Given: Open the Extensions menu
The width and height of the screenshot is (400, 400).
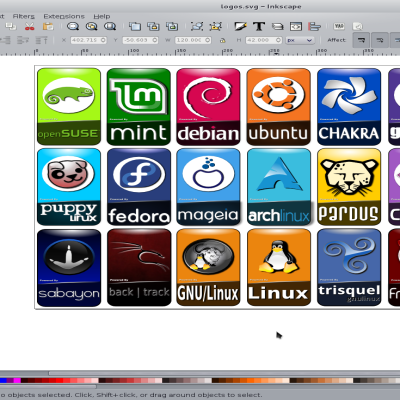Looking at the screenshot, I should (x=64, y=16).
